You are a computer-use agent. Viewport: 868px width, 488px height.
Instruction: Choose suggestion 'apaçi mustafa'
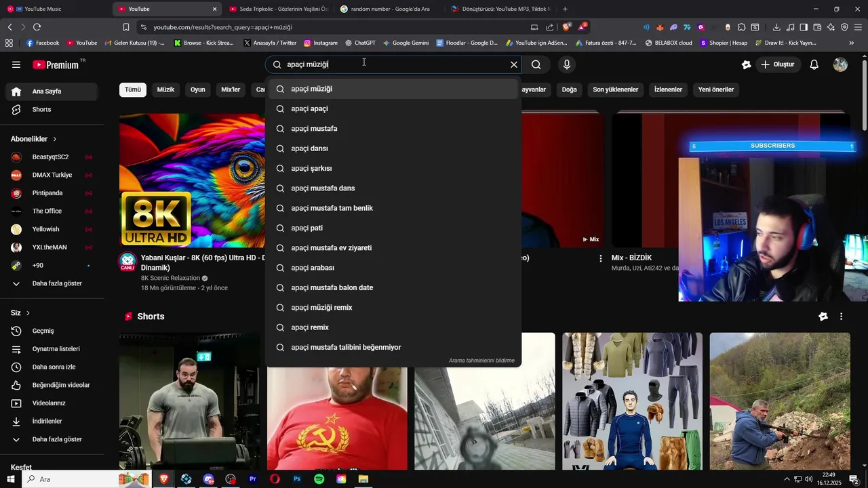(x=393, y=129)
